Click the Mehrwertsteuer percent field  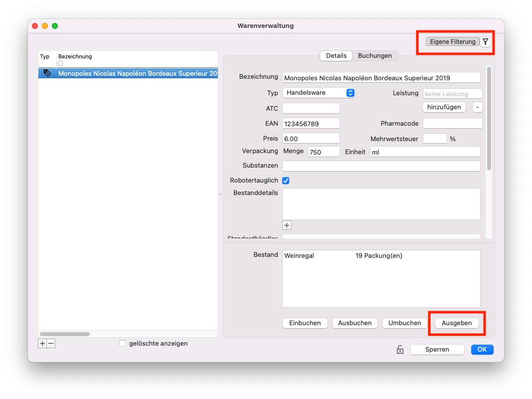point(435,139)
